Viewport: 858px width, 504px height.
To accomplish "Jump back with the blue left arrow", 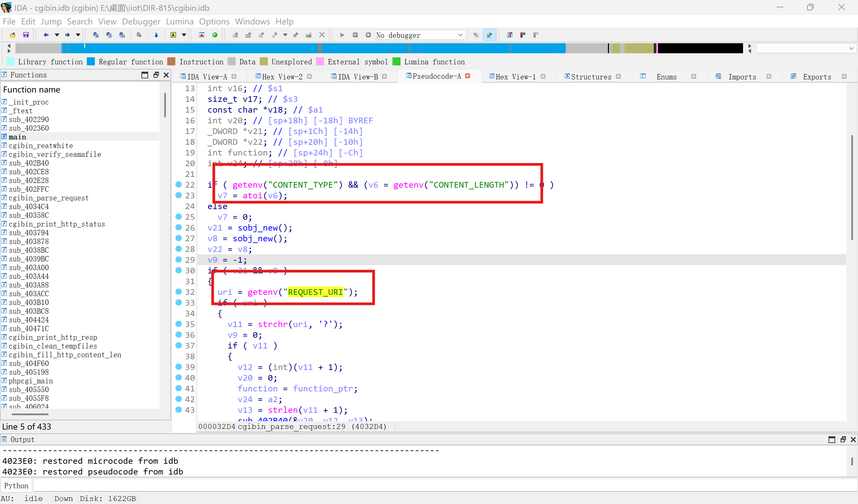I will pyautogui.click(x=46, y=35).
